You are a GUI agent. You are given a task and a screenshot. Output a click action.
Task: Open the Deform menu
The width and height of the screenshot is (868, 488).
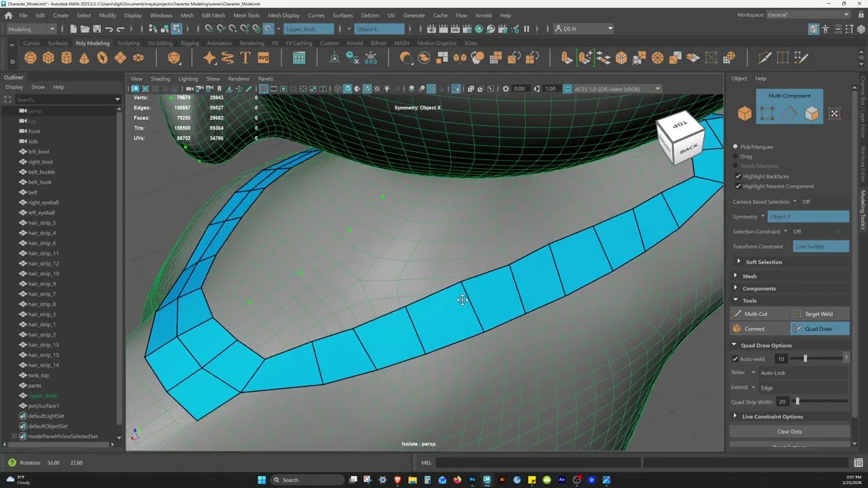[370, 15]
